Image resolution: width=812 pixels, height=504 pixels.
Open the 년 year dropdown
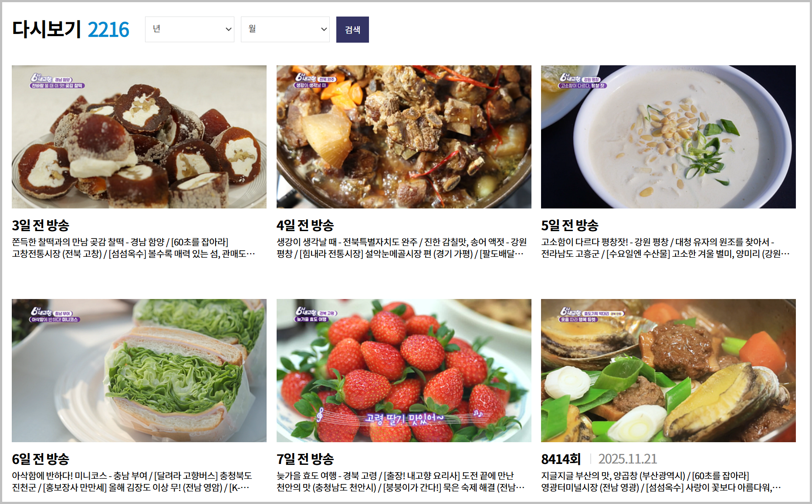189,30
